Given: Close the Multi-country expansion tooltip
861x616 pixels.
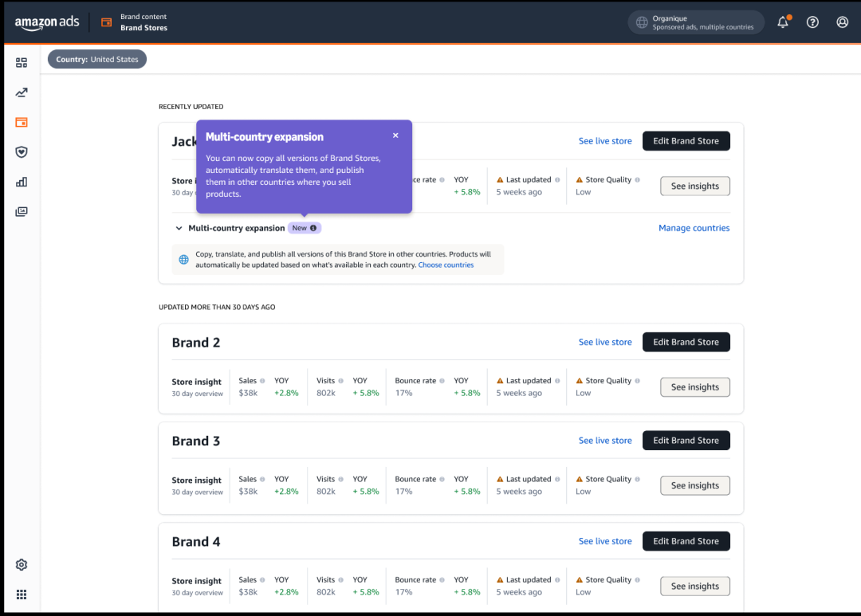Looking at the screenshot, I should coord(395,135).
